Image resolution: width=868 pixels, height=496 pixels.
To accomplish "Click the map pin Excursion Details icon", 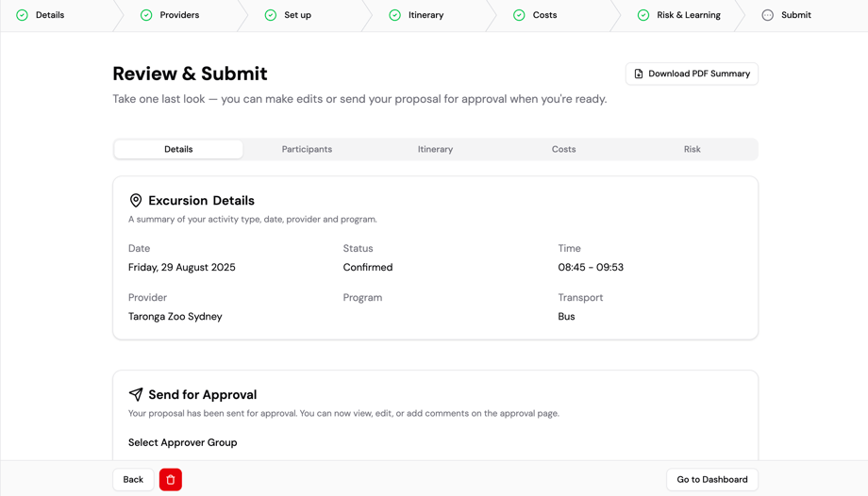I will (136, 201).
